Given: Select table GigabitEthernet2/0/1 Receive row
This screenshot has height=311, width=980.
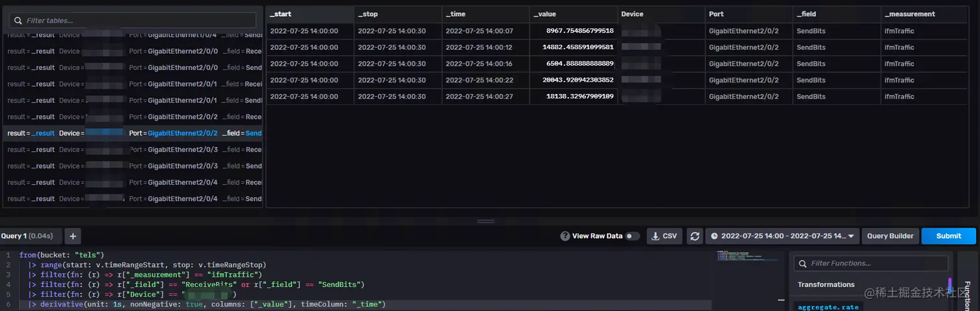Looking at the screenshot, I should 133,84.
